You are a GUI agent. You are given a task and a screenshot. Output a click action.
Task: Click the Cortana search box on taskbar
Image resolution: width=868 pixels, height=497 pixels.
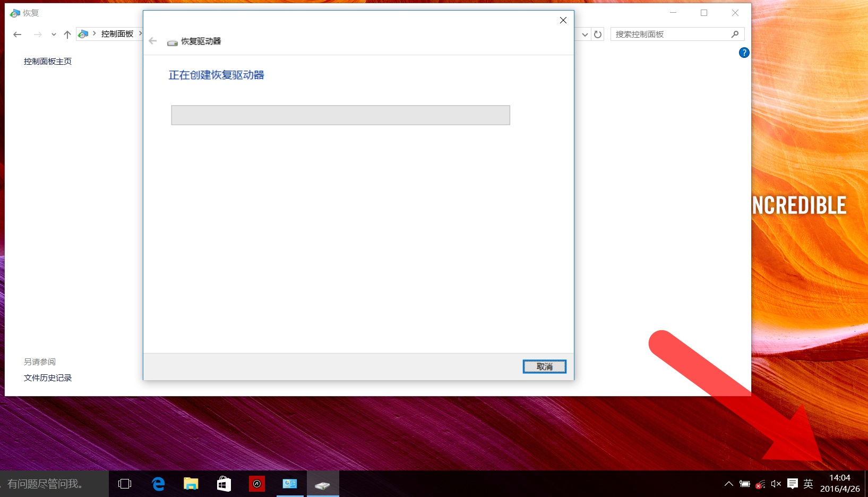coord(53,484)
